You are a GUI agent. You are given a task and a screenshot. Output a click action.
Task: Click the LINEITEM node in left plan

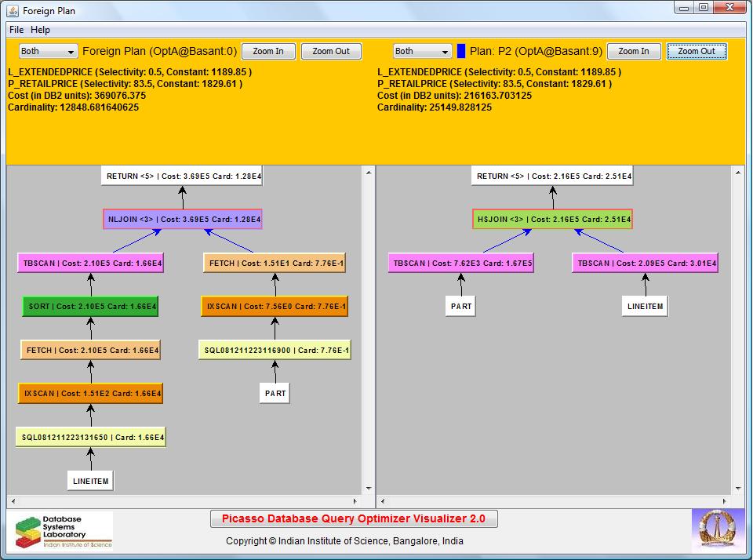pos(90,481)
